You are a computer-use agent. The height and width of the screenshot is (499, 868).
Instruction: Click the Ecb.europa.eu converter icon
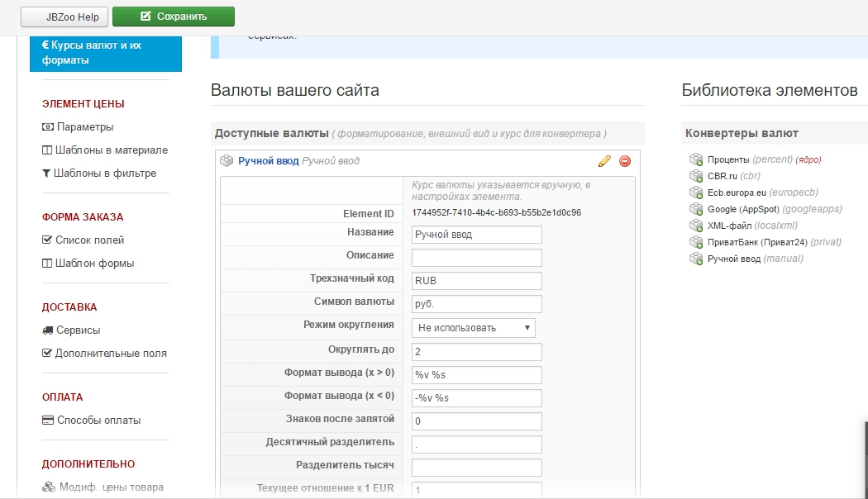coord(695,192)
